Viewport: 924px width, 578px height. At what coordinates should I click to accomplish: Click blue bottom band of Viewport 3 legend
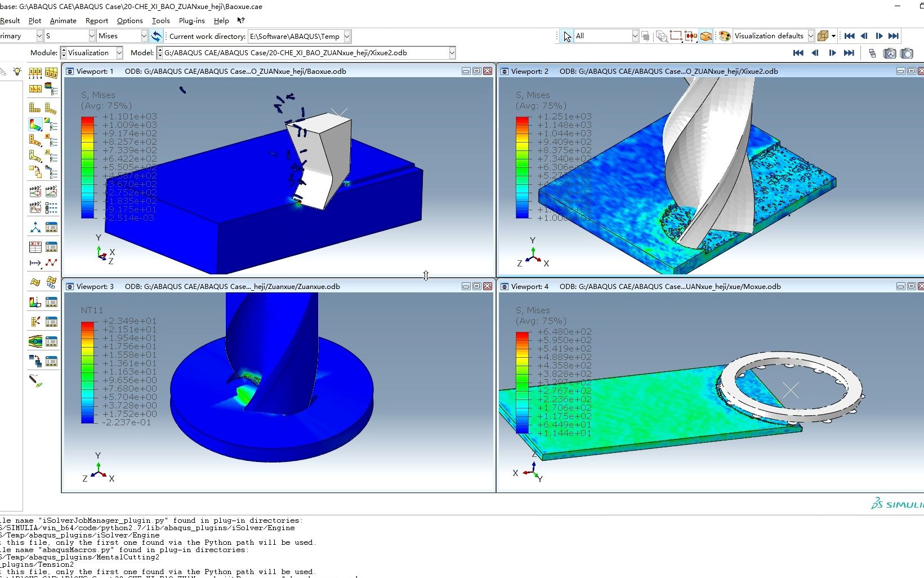(x=88, y=418)
